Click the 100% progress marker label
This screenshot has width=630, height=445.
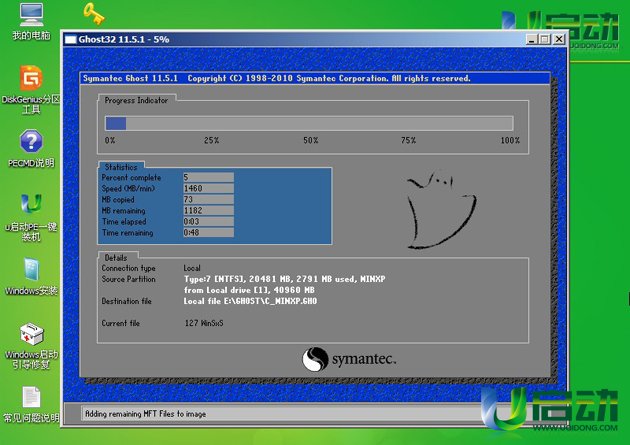510,141
